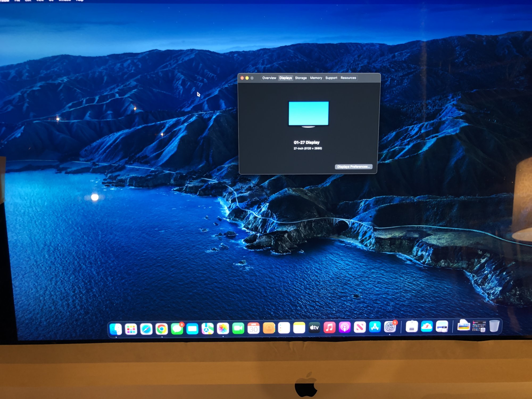Launch Safari from the Dock

[x=146, y=329]
